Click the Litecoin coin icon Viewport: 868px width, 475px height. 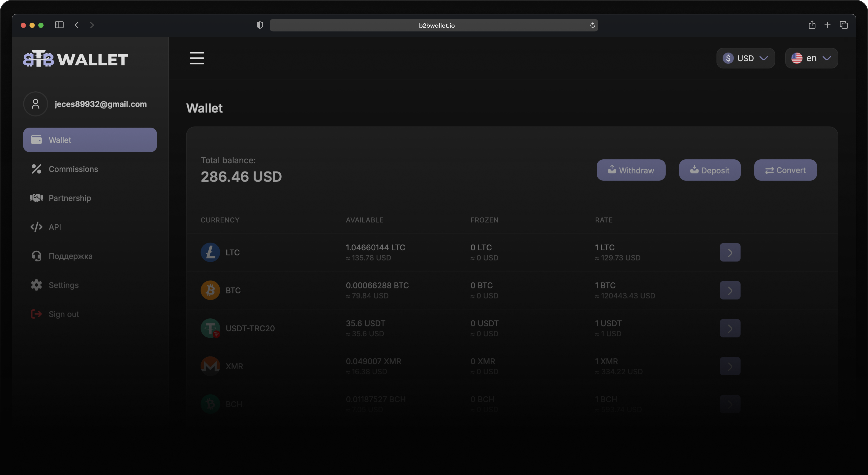pos(210,253)
